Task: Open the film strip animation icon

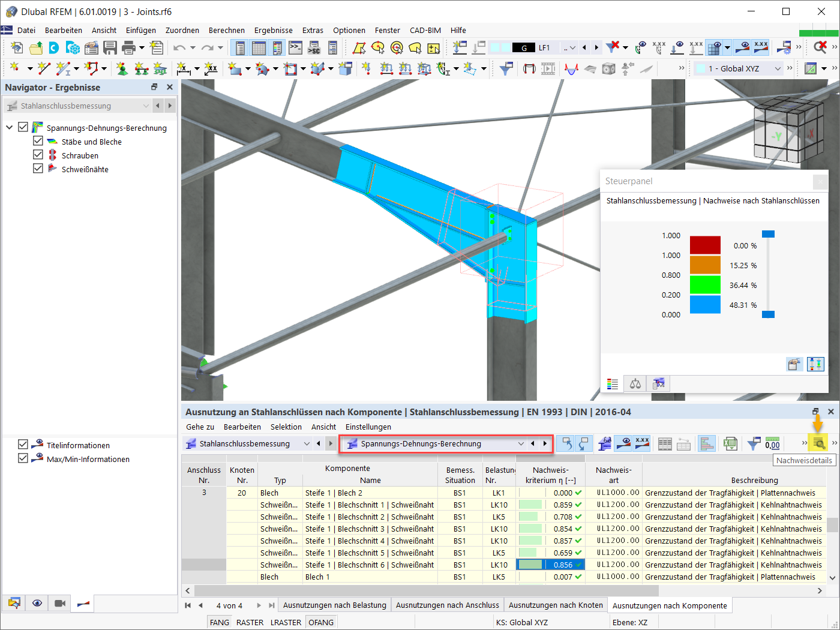Action: tap(548, 69)
